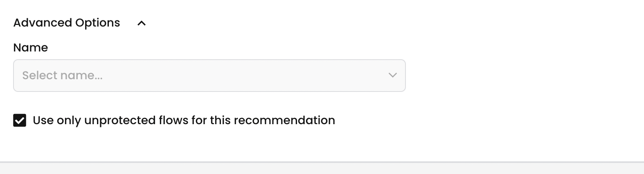Click the word "Options" in the section header
This screenshot has width=644, height=174.
[x=98, y=23]
